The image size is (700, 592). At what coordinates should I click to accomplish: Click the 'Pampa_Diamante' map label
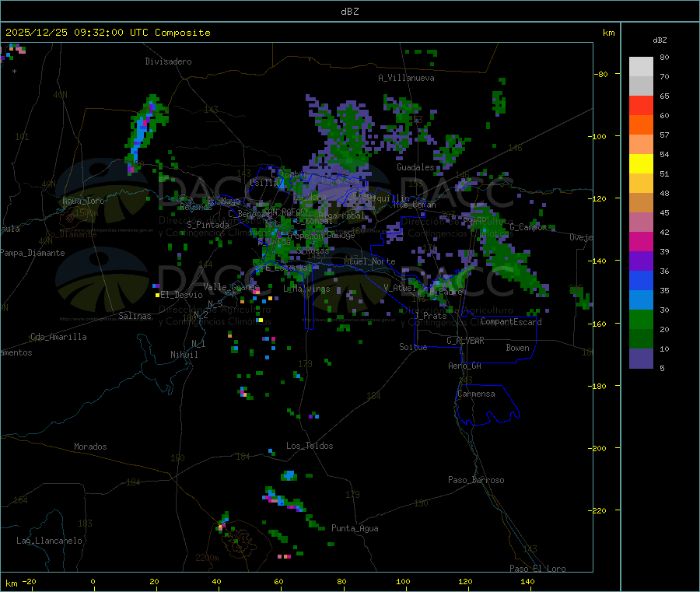pos(33,253)
